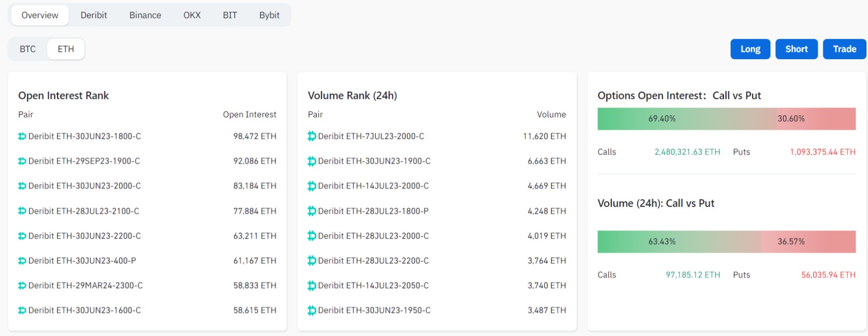Switch to the Overview tab
The image size is (868, 336).
(40, 15)
